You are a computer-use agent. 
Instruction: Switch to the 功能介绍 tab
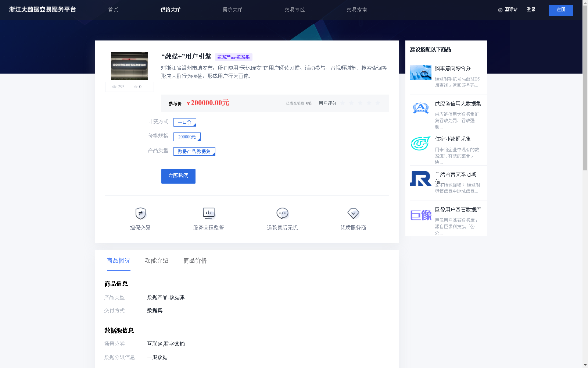tap(157, 261)
